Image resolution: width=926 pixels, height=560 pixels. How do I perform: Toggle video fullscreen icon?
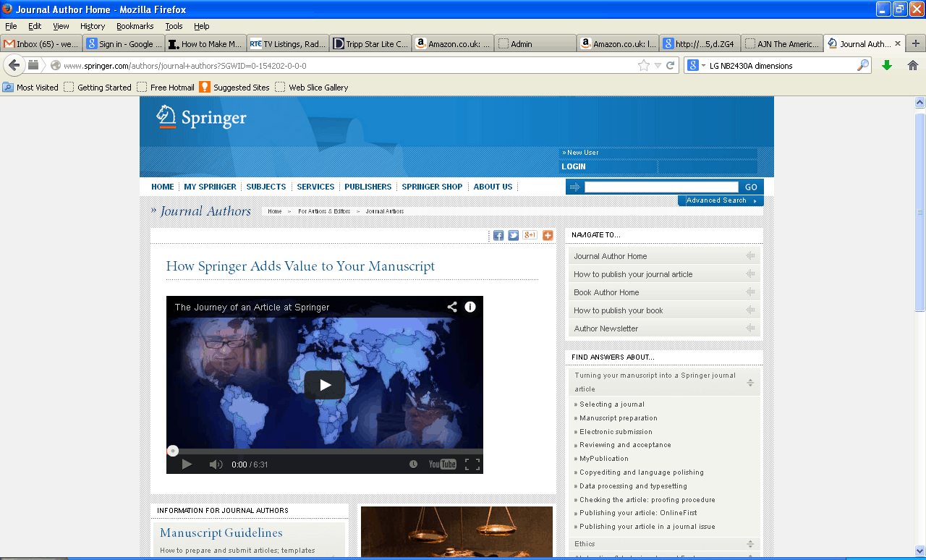(x=472, y=464)
